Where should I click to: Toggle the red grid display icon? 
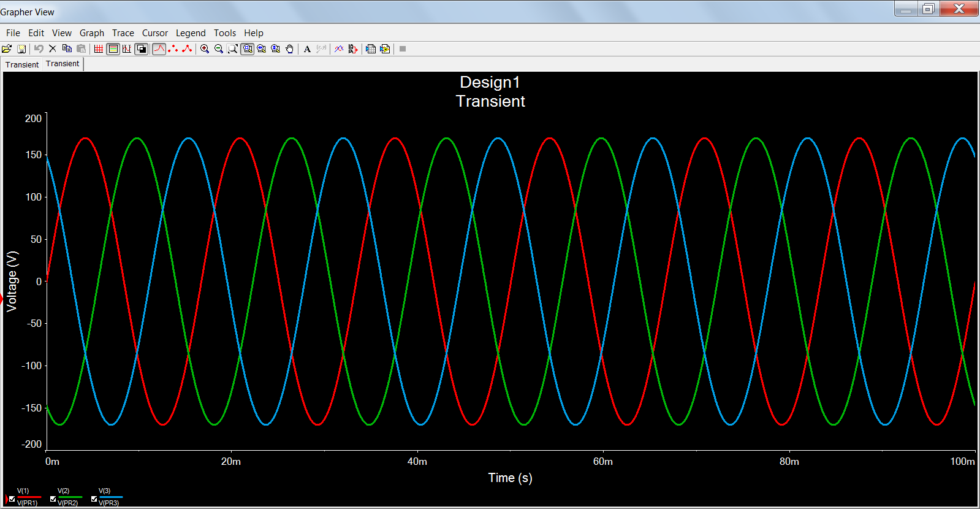pyautogui.click(x=99, y=49)
